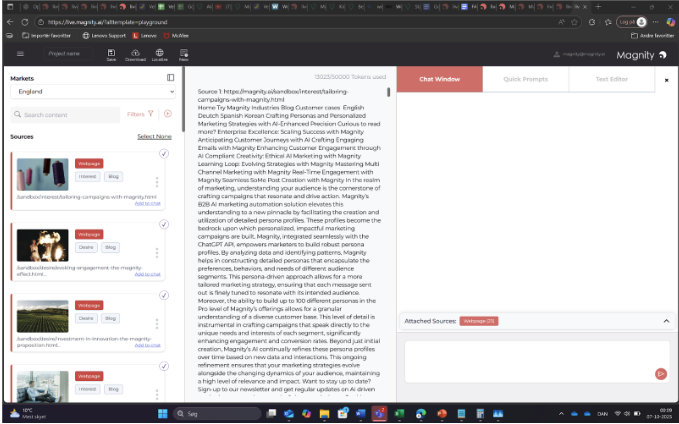The width and height of the screenshot is (679, 424).
Task: Collapse the Markets sidebar panel icon
Action: click(x=171, y=77)
